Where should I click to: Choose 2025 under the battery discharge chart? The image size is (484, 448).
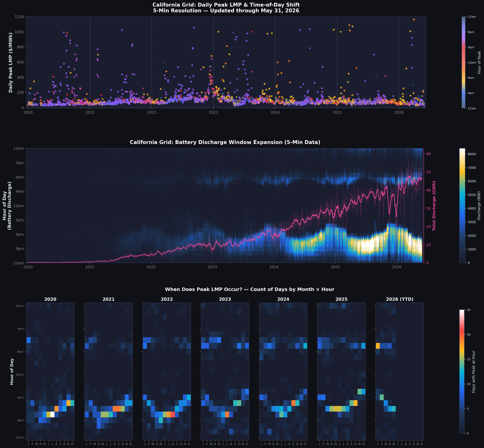pyautogui.click(x=336, y=267)
